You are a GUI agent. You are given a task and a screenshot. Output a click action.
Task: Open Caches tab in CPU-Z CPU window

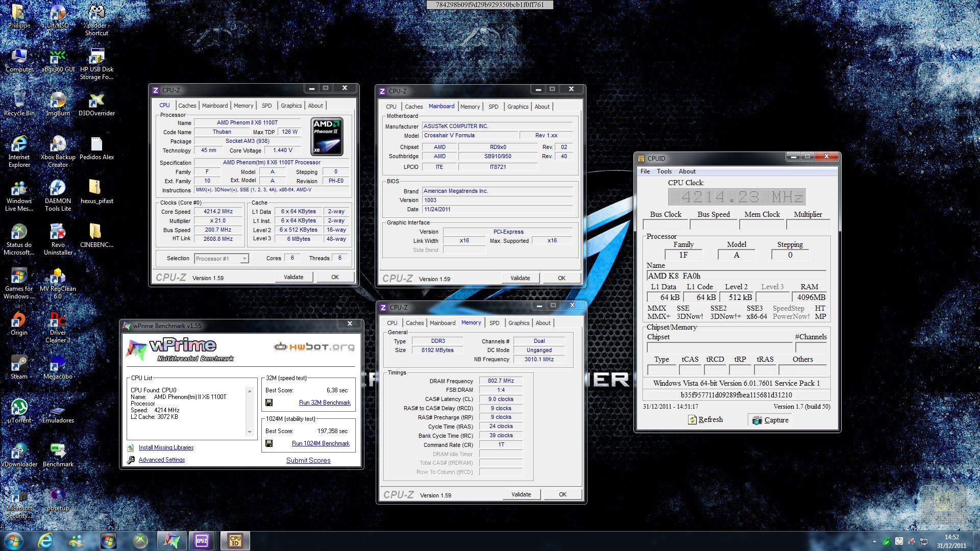pyautogui.click(x=187, y=106)
